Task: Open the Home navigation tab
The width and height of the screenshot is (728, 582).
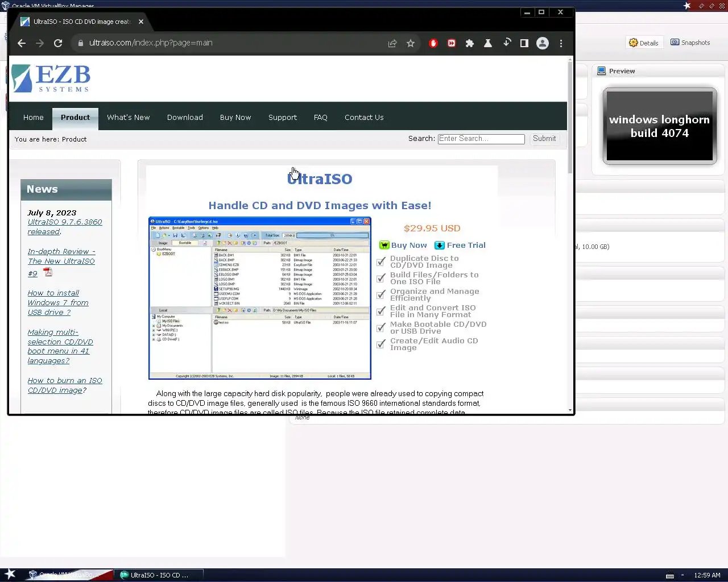Action: (34, 118)
